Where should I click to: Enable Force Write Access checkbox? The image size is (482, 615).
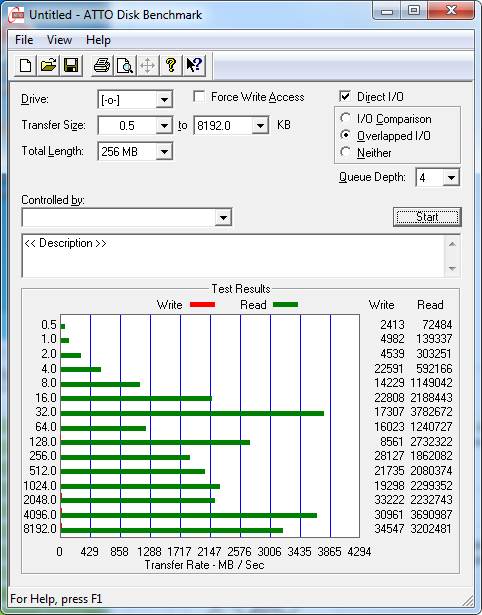coord(199,96)
